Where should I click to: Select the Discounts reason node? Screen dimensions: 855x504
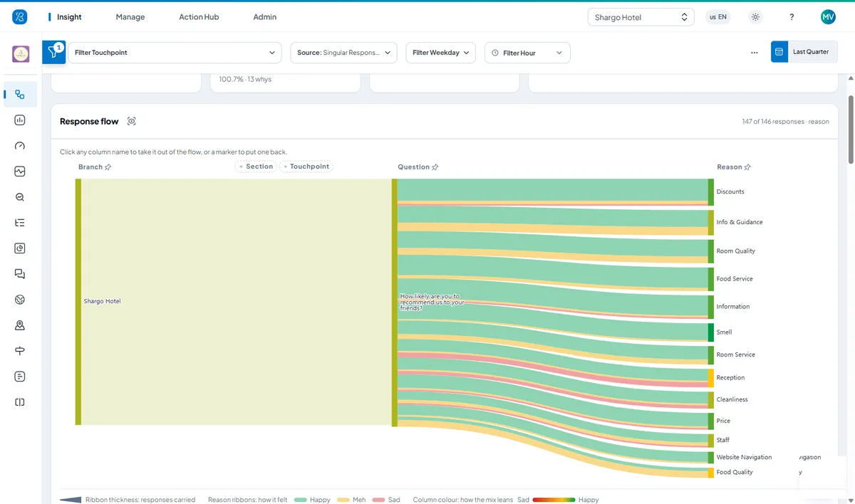click(710, 191)
